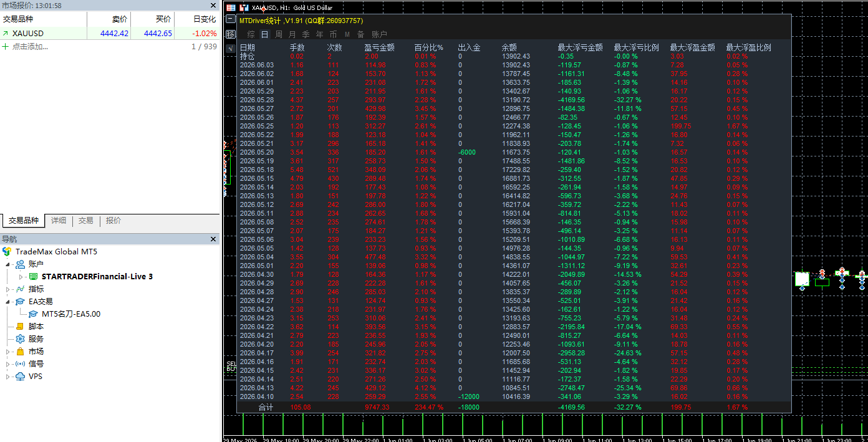The width and height of the screenshot is (868, 442).
Task: Switch to the 详细 details tab
Action: point(59,221)
